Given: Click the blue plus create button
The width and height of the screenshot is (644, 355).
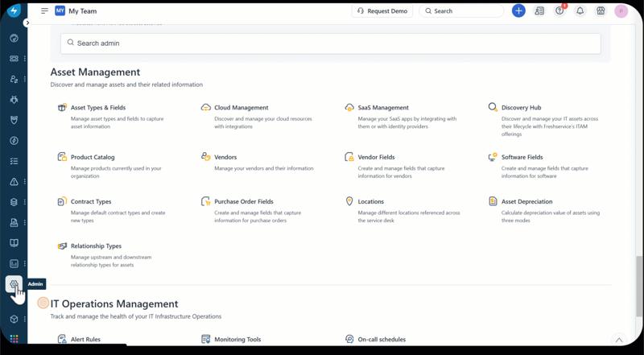Looking at the screenshot, I should click(x=518, y=11).
